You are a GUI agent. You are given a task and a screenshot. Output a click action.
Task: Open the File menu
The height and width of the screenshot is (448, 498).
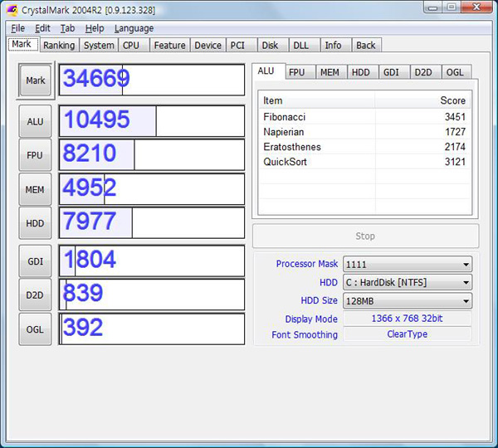click(x=17, y=28)
